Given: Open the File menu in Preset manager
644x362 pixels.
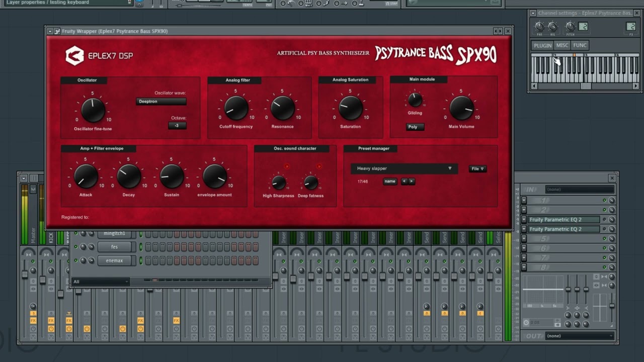Looking at the screenshot, I should coord(477,169).
